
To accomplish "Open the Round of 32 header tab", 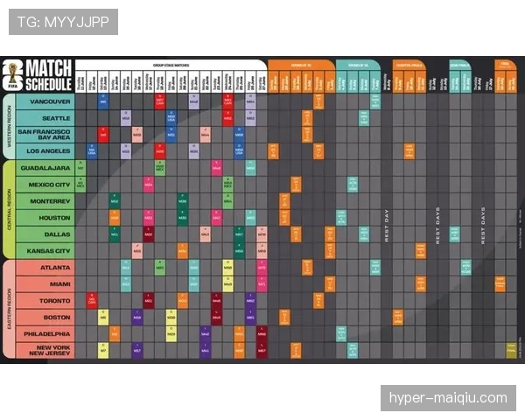I will click(x=301, y=65).
